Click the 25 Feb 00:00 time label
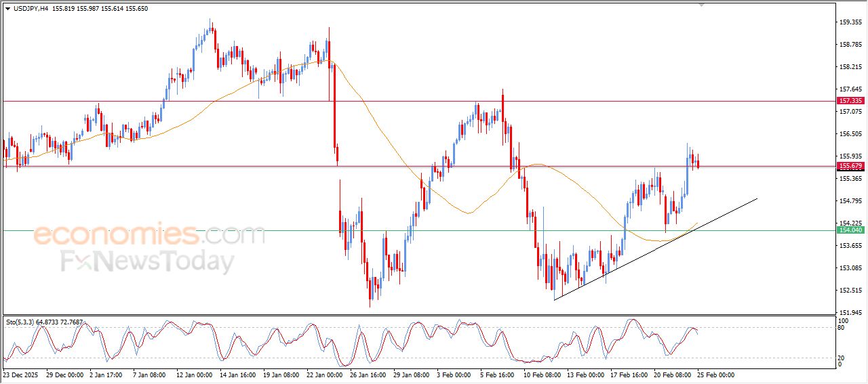868x384 pixels. tap(715, 375)
